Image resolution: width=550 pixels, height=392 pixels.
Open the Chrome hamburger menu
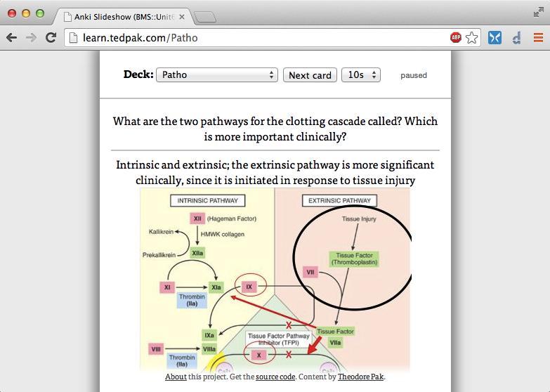tap(537, 38)
